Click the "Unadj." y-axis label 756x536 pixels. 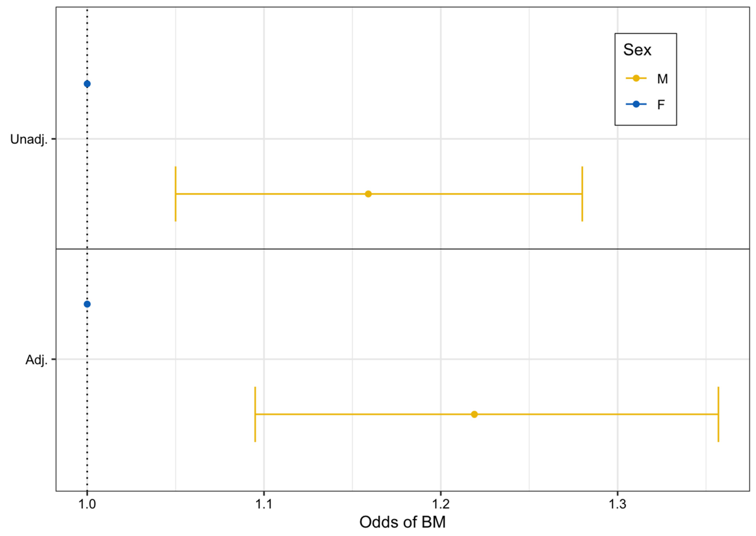click(29, 139)
